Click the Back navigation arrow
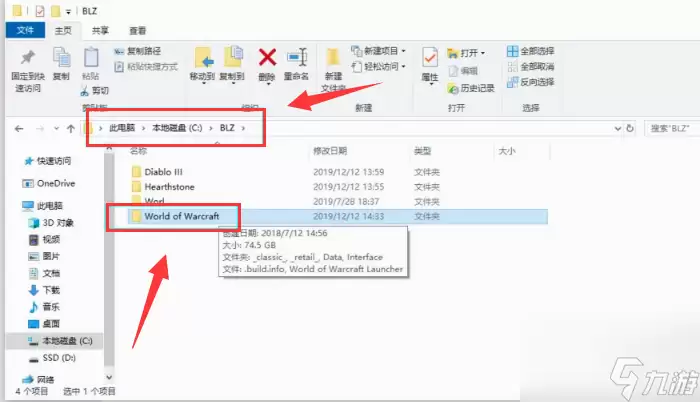 pos(19,129)
